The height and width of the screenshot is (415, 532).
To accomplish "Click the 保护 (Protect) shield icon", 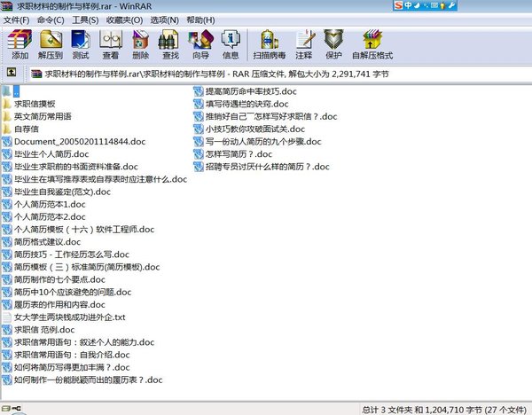I will point(333,44).
